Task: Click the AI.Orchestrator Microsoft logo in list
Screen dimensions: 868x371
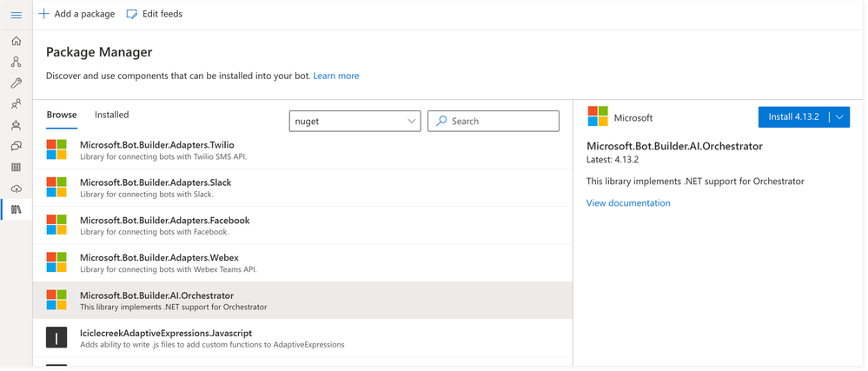Action: click(56, 300)
